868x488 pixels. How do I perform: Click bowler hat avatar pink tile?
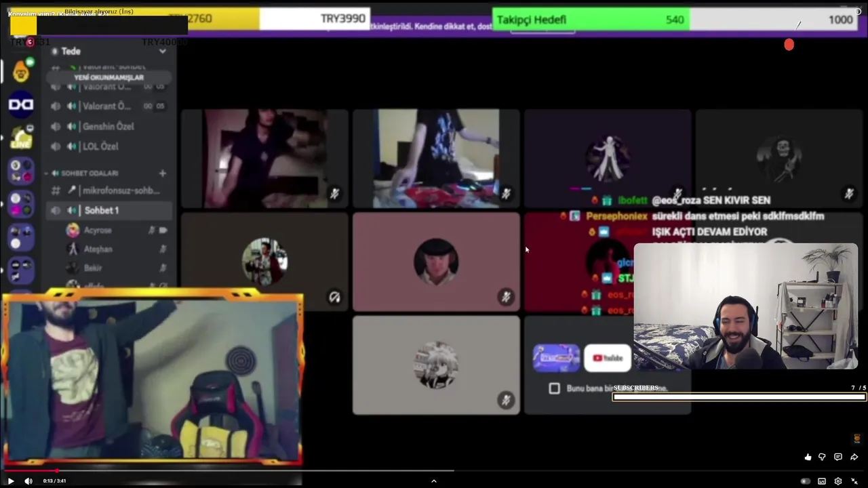pos(436,262)
